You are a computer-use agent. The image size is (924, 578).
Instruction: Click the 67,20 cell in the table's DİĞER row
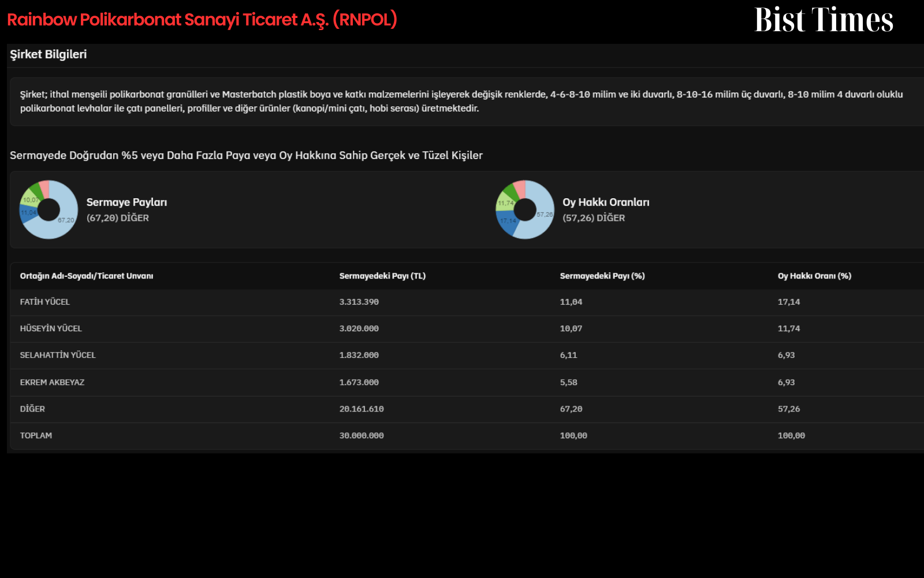(571, 409)
